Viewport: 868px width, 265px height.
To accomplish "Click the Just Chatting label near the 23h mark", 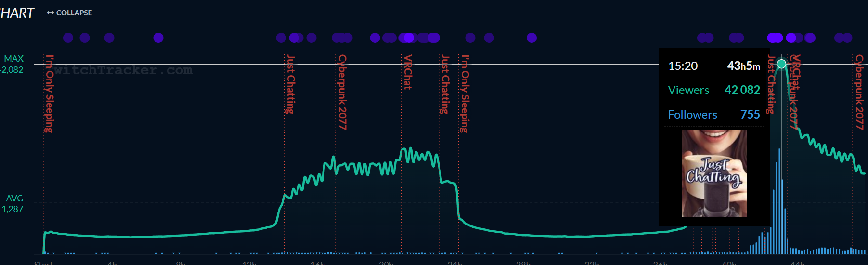I will click(445, 84).
